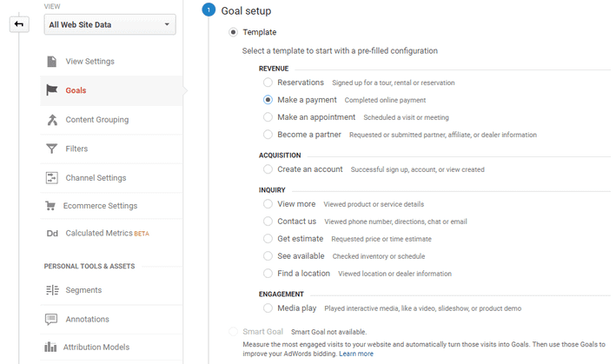Open the Learn more link

pos(356,354)
